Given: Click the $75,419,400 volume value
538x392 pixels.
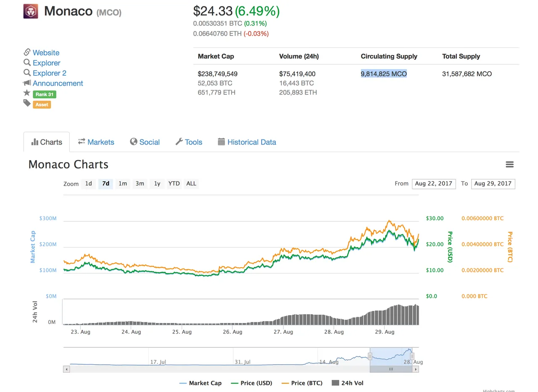Looking at the screenshot, I should coord(297,74).
